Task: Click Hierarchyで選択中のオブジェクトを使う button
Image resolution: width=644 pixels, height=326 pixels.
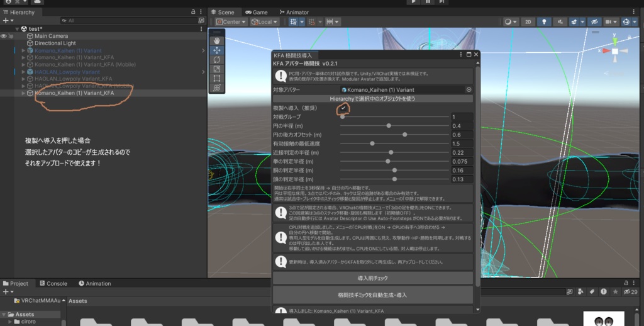Action: pos(372,99)
